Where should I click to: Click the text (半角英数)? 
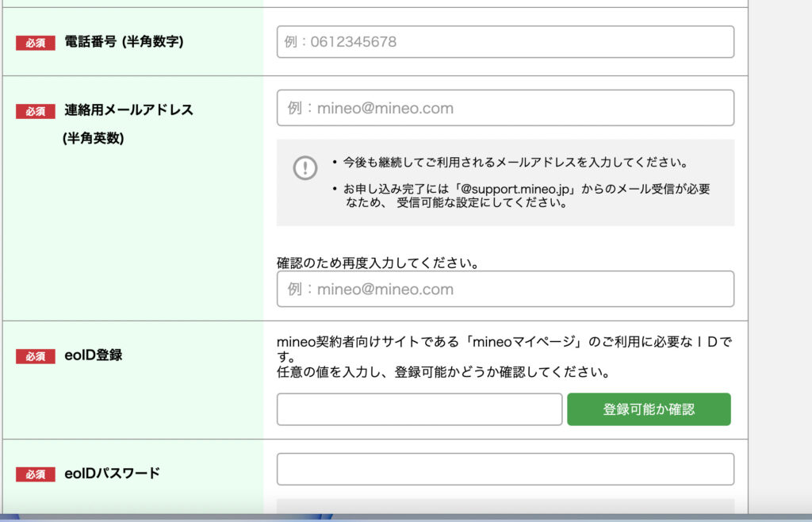pos(94,138)
